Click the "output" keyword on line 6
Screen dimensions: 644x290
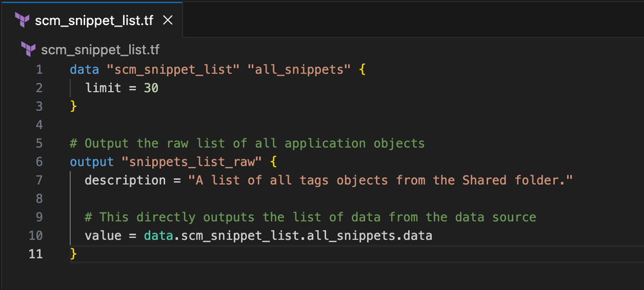click(92, 162)
